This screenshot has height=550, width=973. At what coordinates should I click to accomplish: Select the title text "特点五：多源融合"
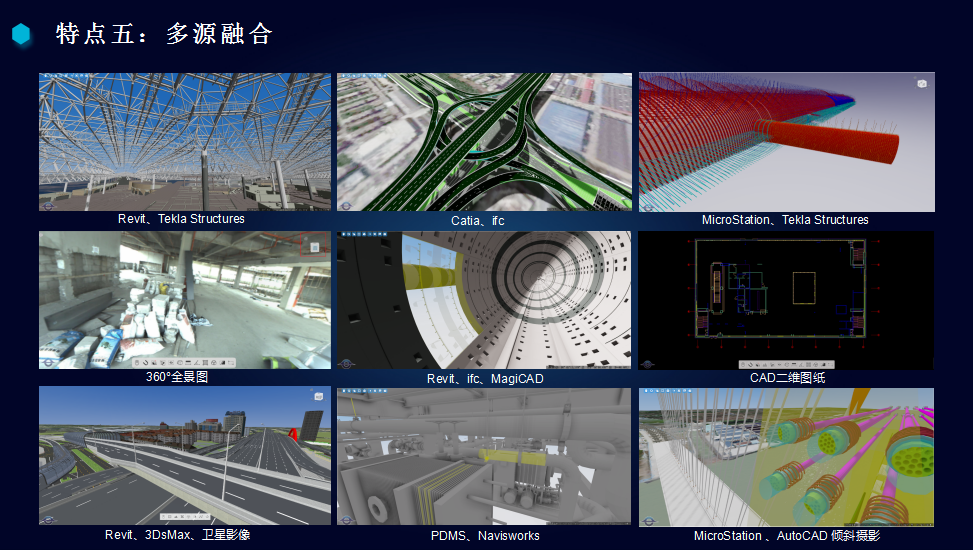click(164, 34)
